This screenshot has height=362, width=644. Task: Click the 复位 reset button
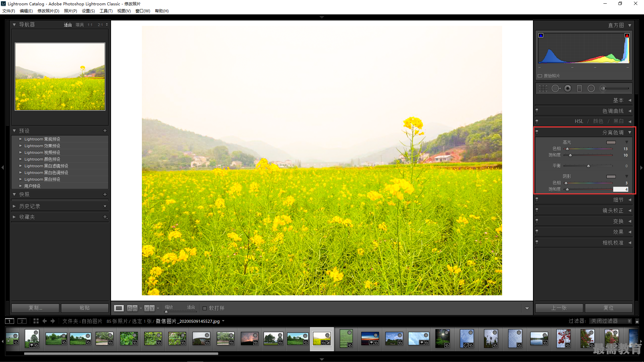click(x=608, y=308)
